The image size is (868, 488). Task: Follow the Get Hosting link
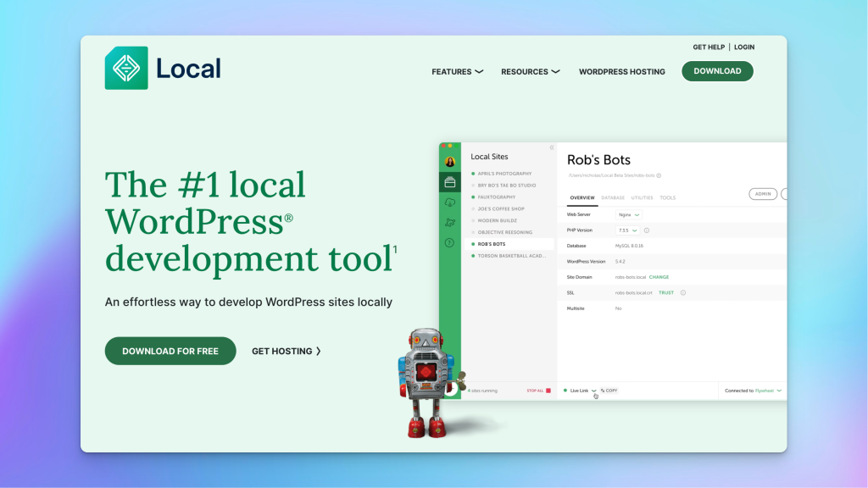287,352
